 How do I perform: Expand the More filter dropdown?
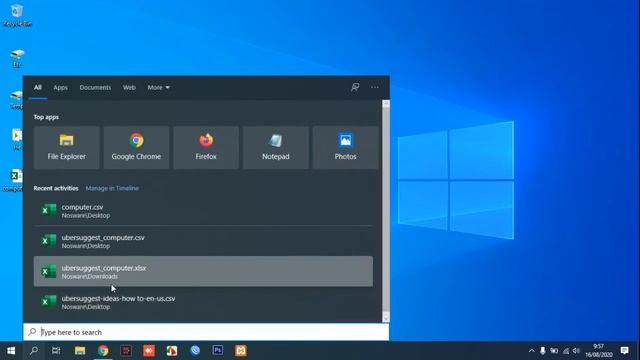point(158,87)
